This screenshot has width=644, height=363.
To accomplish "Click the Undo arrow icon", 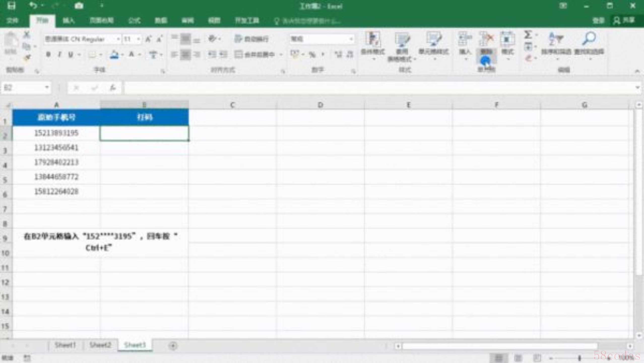I will point(33,6).
